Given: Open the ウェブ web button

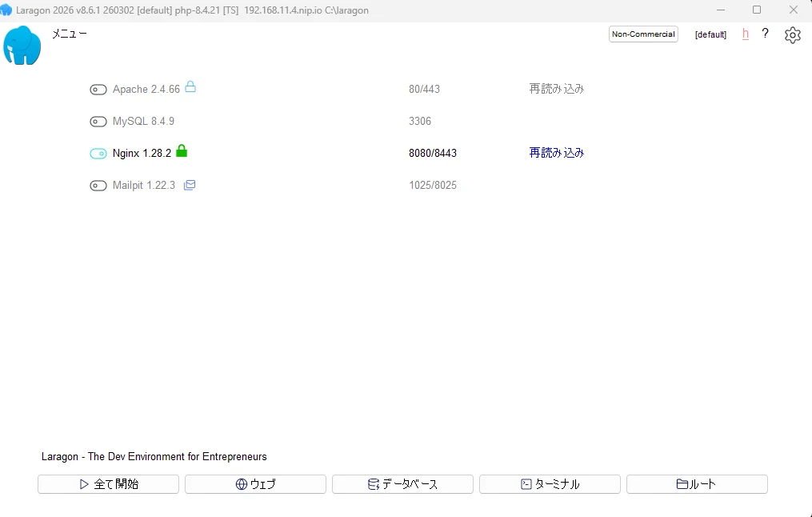Looking at the screenshot, I should (255, 484).
